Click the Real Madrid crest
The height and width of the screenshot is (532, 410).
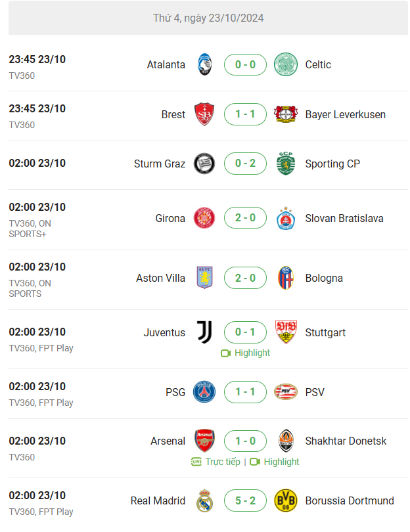pyautogui.click(x=204, y=500)
